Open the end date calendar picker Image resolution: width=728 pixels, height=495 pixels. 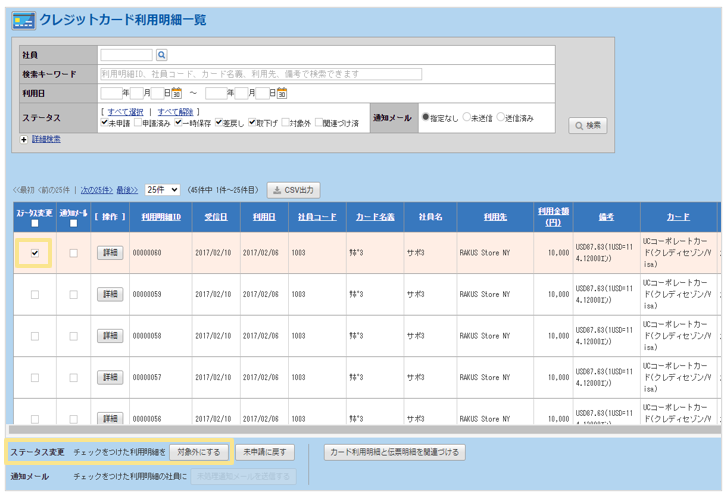pos(281,93)
